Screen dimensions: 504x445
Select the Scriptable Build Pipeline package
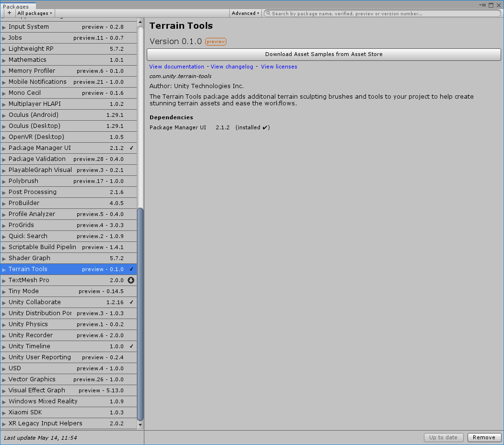point(69,247)
